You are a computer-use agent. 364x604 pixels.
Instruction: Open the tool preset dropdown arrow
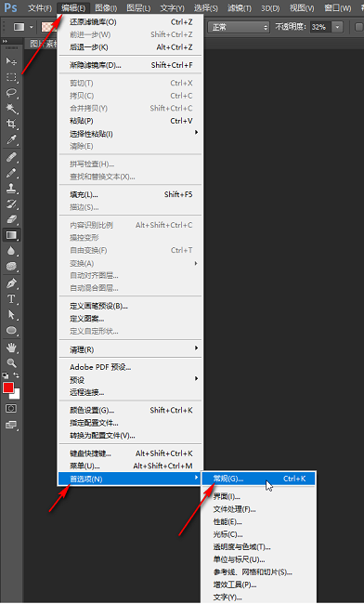coord(32,27)
